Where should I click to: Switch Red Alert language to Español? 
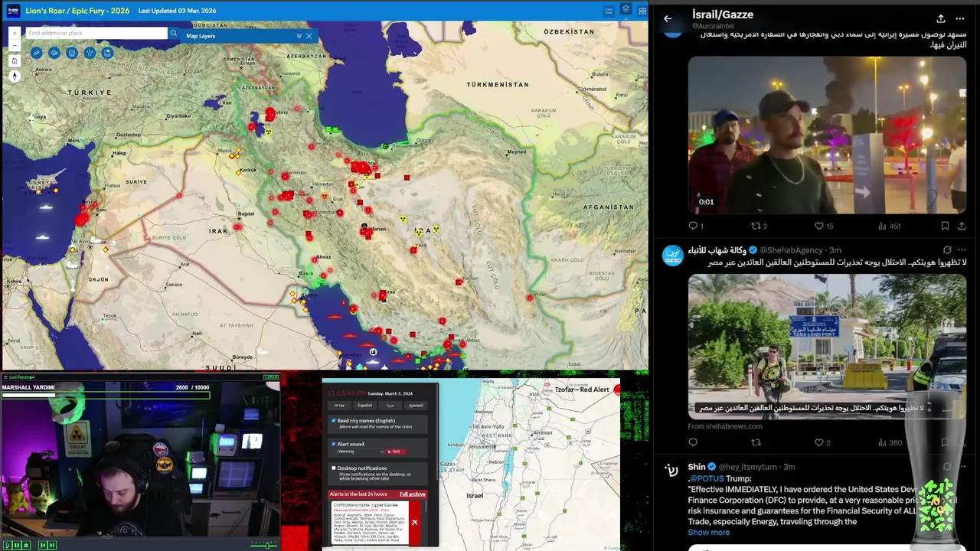(365, 406)
